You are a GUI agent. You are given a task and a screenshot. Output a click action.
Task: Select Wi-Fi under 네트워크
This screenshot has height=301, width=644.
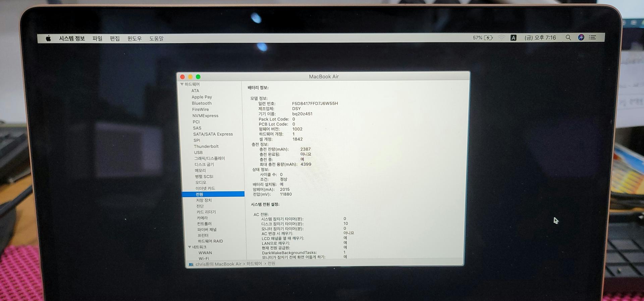[204, 258]
